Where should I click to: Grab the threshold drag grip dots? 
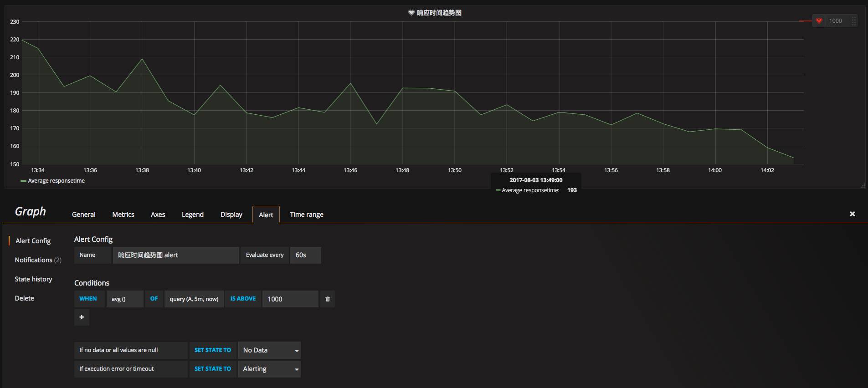(x=853, y=21)
